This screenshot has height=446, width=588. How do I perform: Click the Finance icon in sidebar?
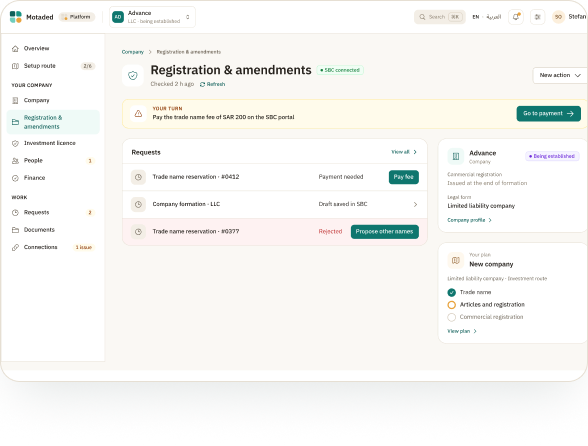tap(15, 178)
